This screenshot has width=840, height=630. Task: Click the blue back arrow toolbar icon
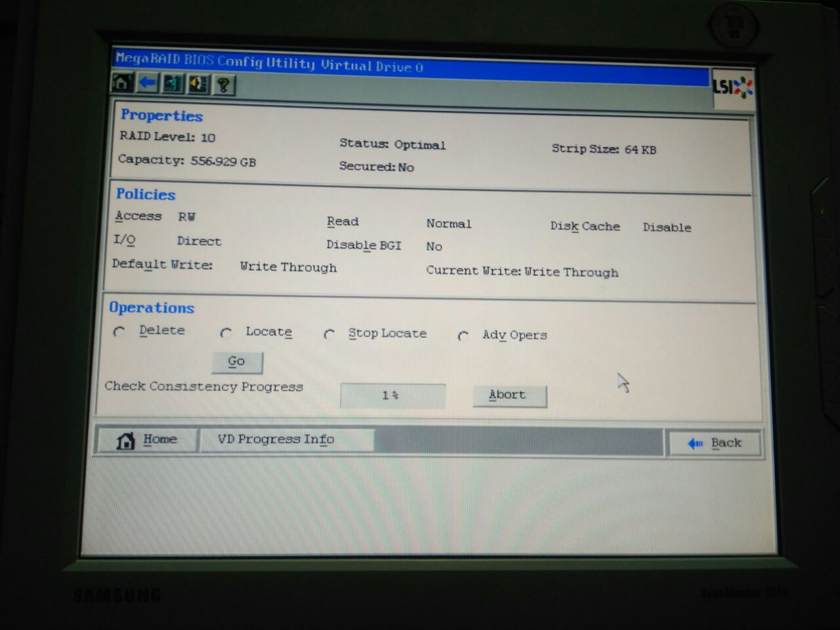(x=147, y=83)
